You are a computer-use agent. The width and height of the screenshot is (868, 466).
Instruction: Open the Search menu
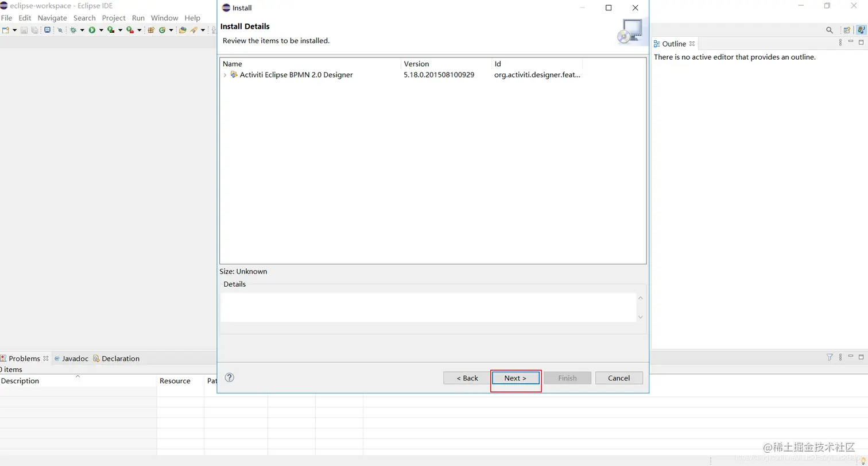[84, 18]
